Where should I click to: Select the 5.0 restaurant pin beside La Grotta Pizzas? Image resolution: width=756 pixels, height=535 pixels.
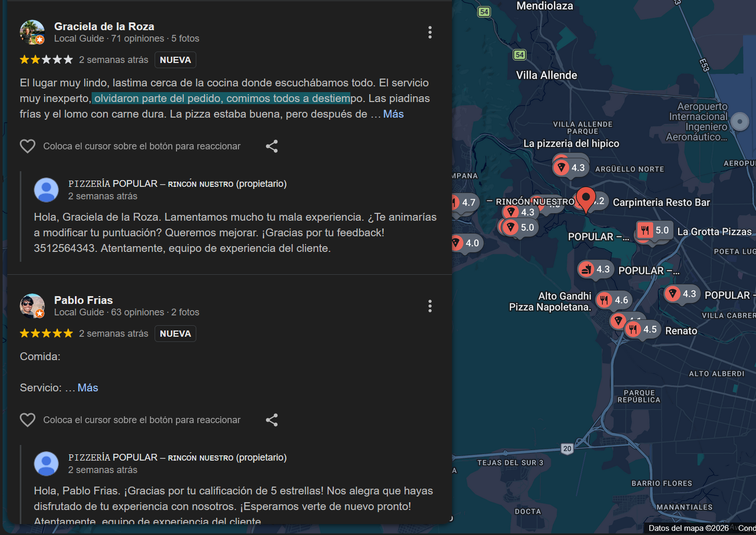pos(653,230)
